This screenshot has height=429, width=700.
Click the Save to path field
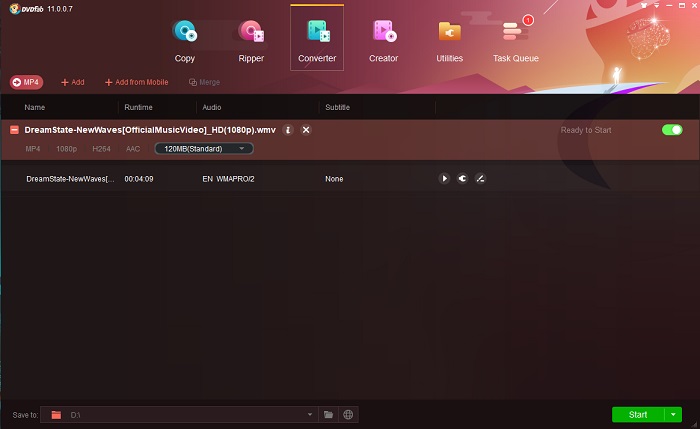(179, 415)
